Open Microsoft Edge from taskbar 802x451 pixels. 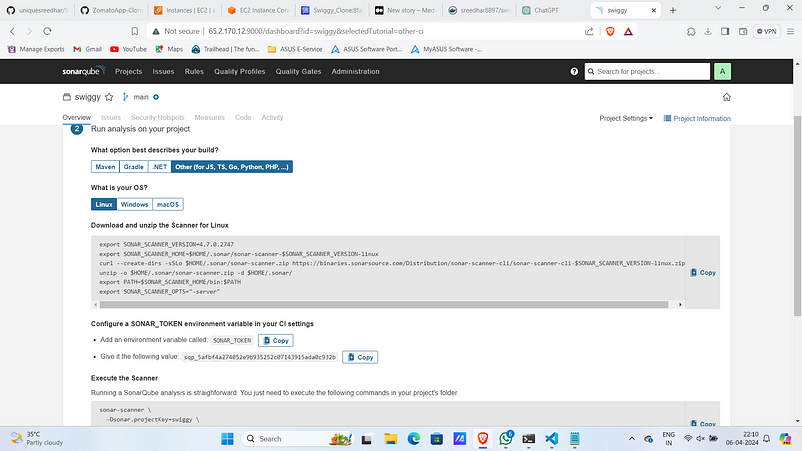coord(414,439)
